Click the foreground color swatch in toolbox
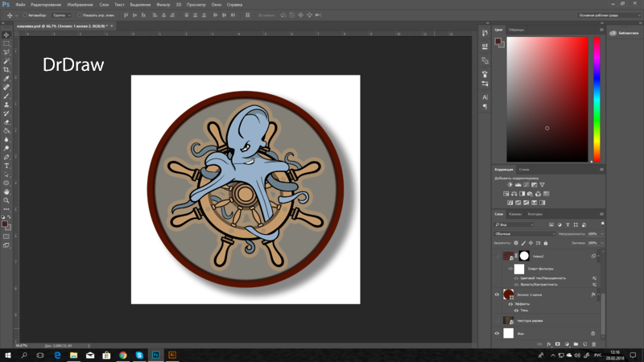Viewport: 644px width, 362px height. pos(5,224)
